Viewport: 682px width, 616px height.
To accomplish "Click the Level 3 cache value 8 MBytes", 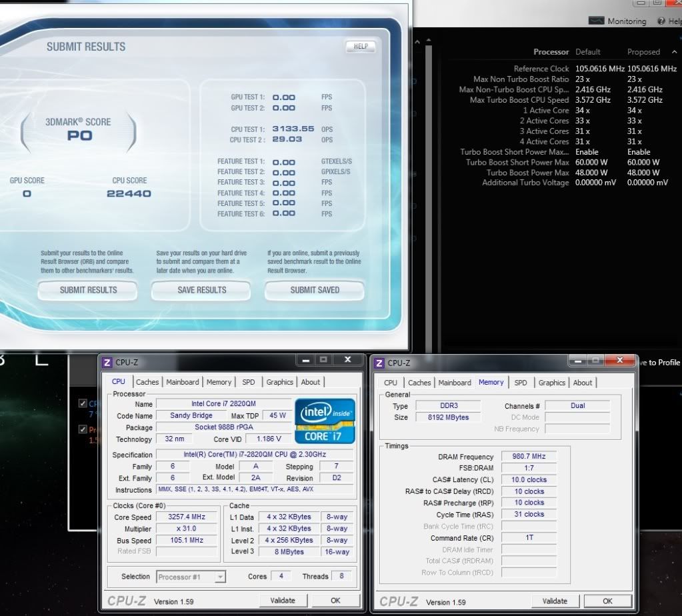I will pos(289,551).
